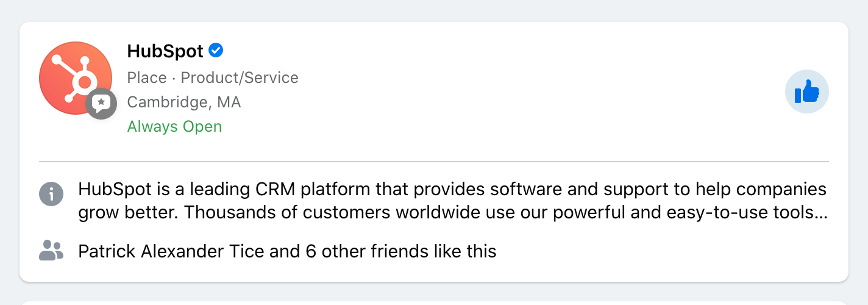
Task: Click the friends silhouettes icon
Action: click(51, 251)
